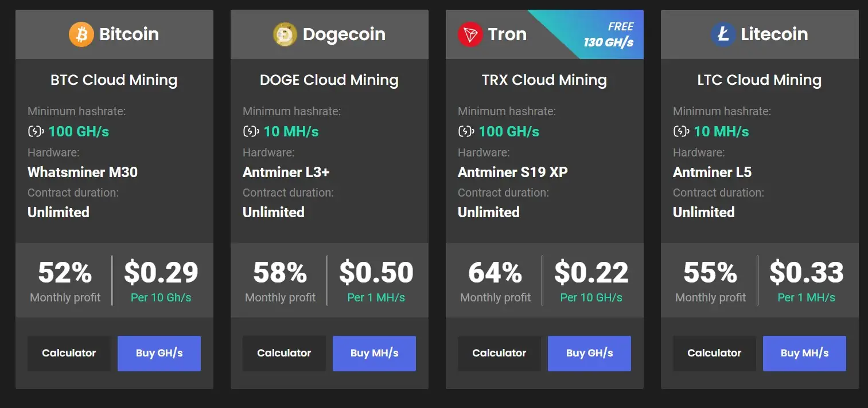Open the Calculator for BTC Cloud Mining
Viewport: 868px width, 408px height.
click(x=69, y=353)
